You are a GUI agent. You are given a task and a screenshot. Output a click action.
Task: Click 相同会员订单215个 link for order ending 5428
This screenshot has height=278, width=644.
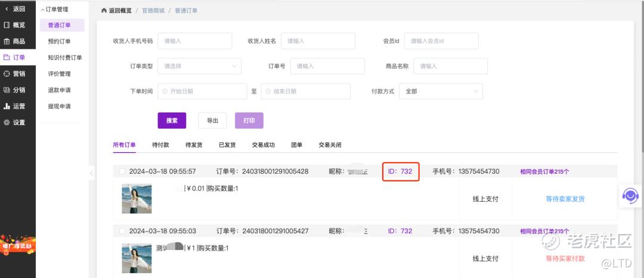point(544,172)
